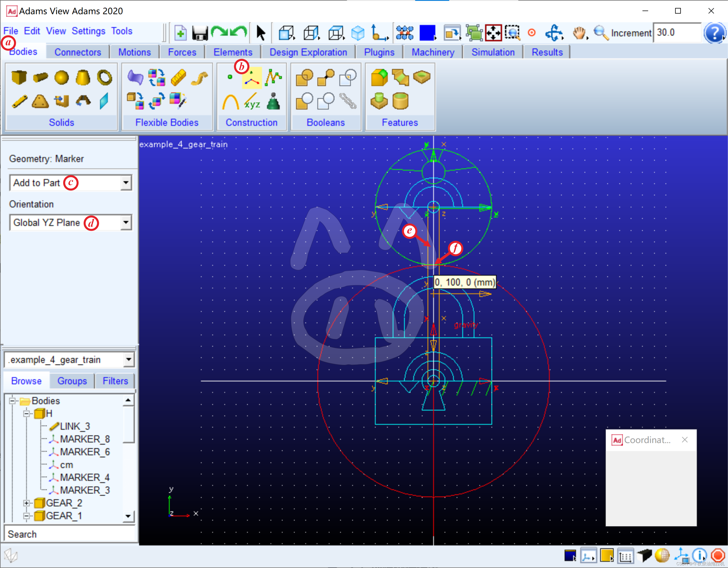Toggle the translucent blue cube render mode

click(358, 33)
